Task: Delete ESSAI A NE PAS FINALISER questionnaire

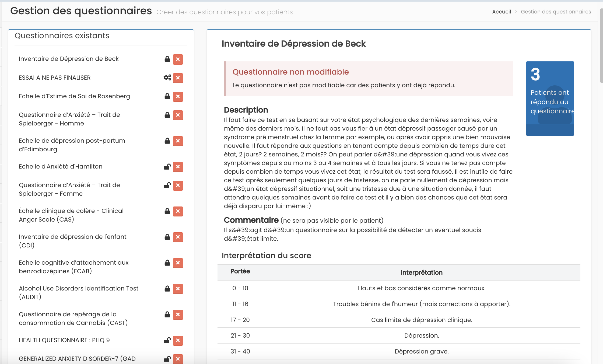Action: click(x=178, y=78)
